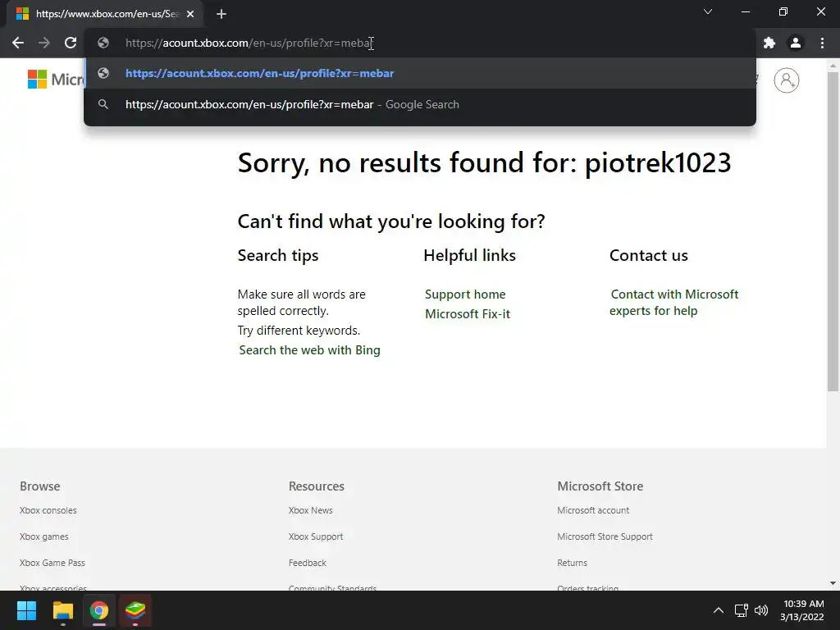Click the 'Sorry, no results found' heading
The height and width of the screenshot is (630, 840).
coord(484,163)
